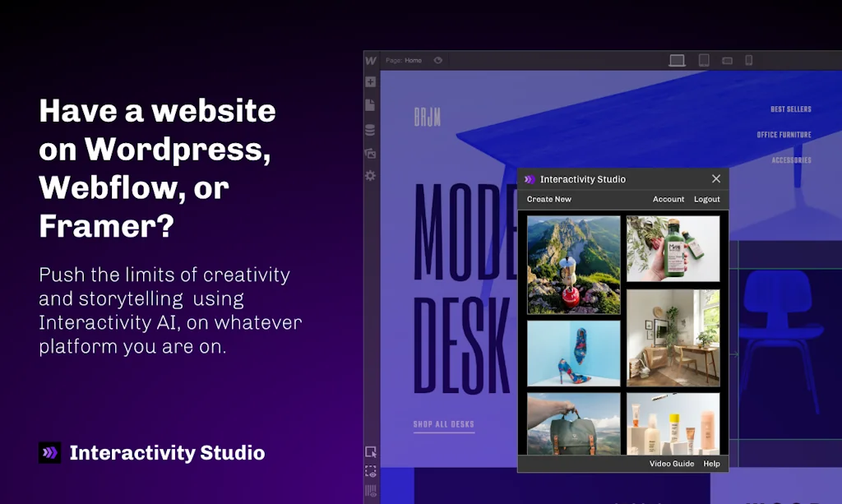The image size is (842, 504).
Task: Open the project Settings gear
Action: 371,174
